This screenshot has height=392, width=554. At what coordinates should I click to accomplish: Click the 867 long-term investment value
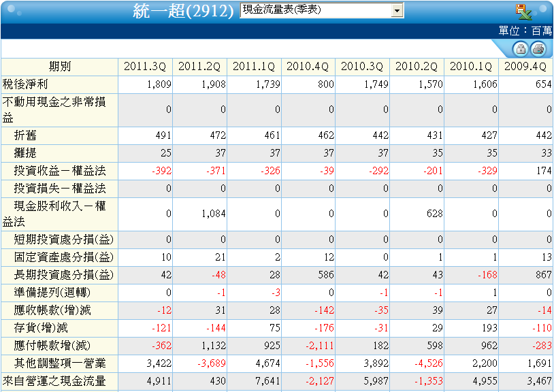tap(543, 275)
